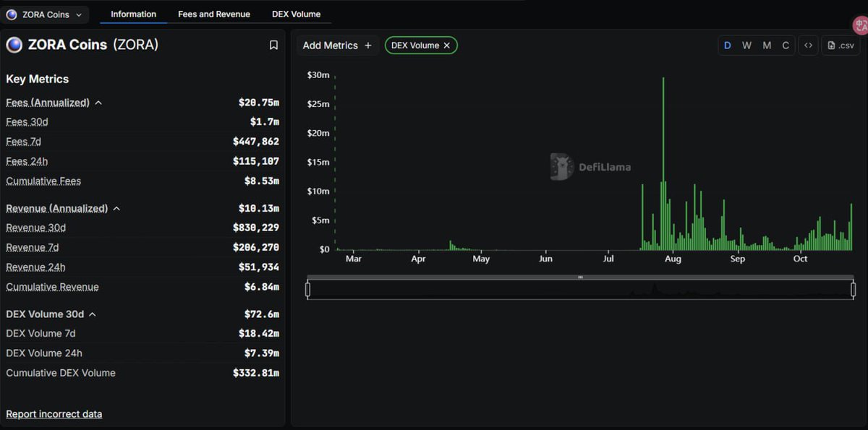Viewport: 868px width, 430px height.
Task: Remove the DEX Volume metric chip
Action: [x=446, y=46]
